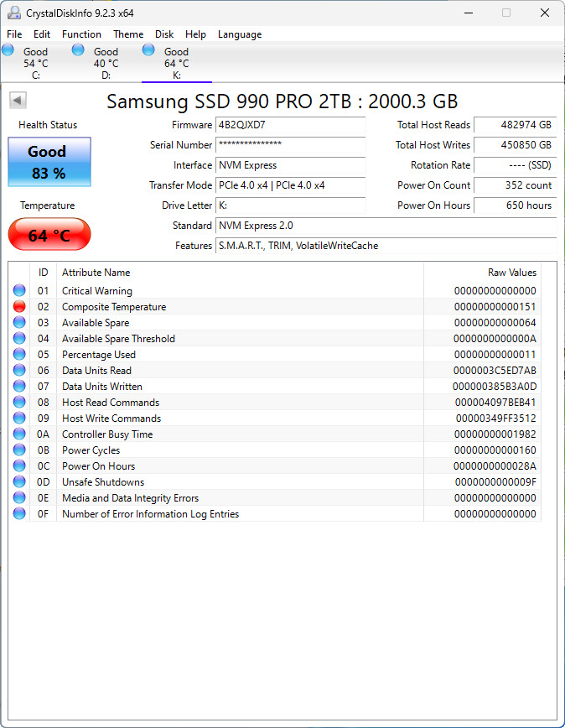This screenshot has height=728, width=565.
Task: Click the status orb for Data Units Written
Action: click(19, 387)
